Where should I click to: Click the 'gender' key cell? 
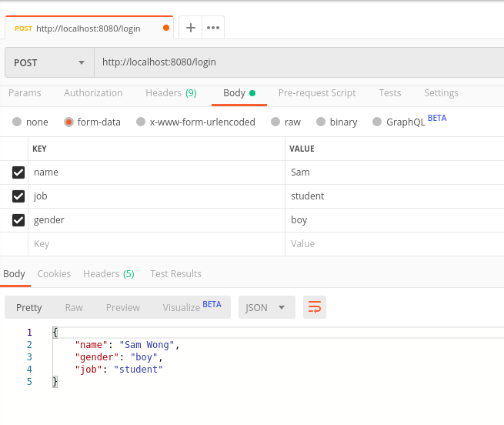point(156,220)
